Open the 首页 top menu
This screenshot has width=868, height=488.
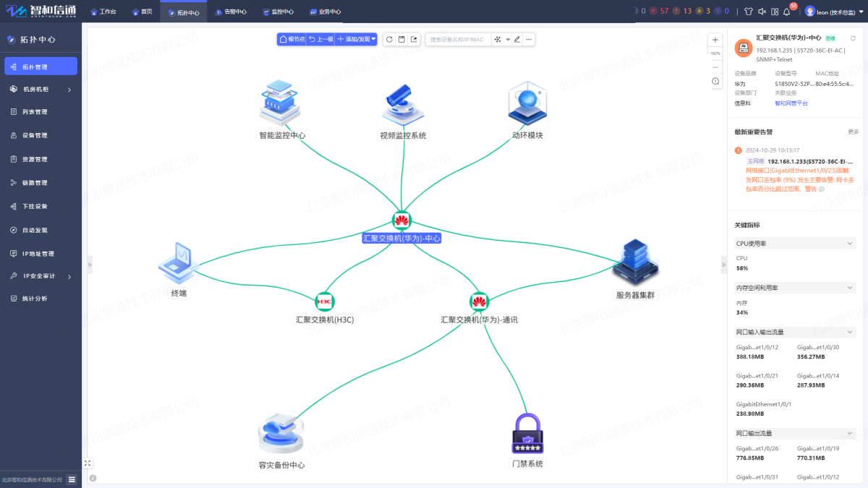pos(142,12)
